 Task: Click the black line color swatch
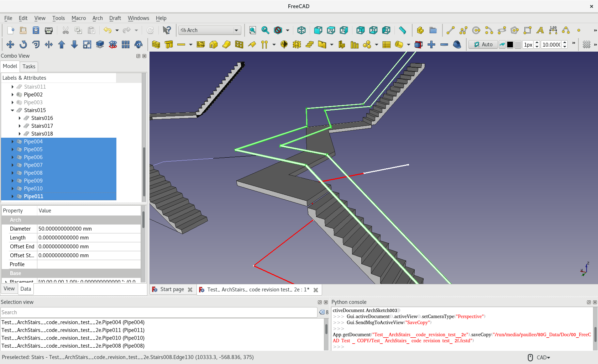point(510,44)
